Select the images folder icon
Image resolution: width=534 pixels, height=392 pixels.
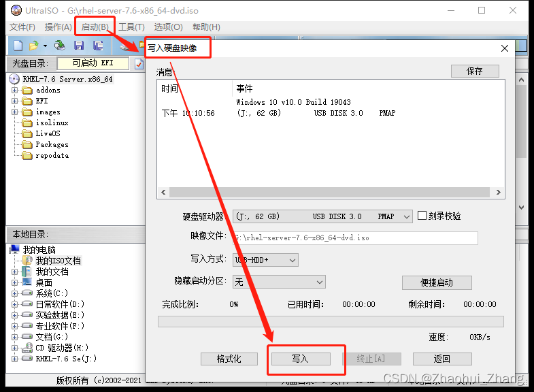click(27, 112)
